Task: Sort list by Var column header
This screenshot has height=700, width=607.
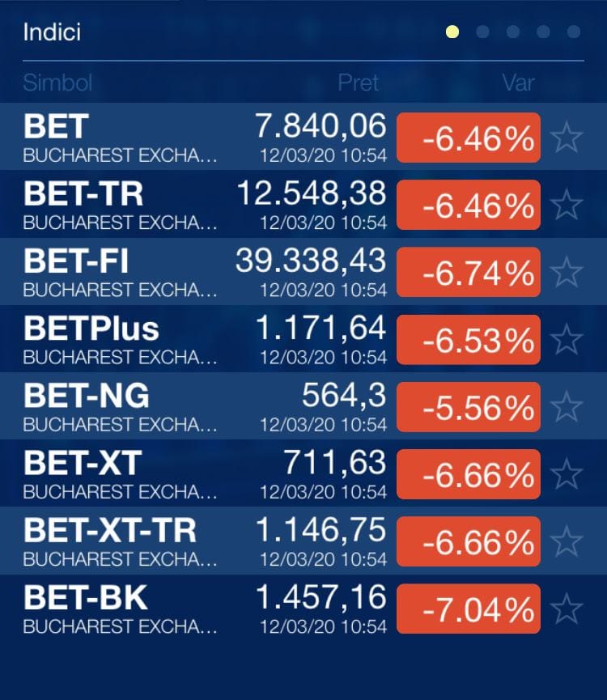Action: click(518, 83)
